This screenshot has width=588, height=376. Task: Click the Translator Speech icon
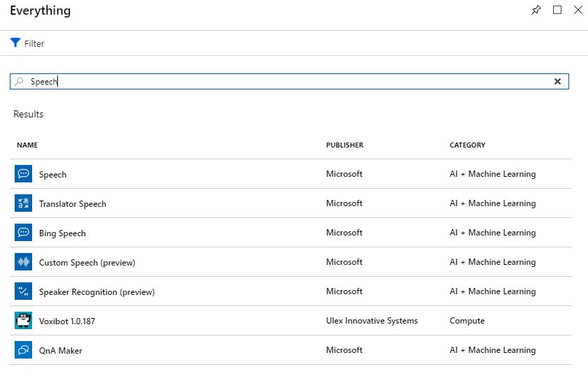coord(23,203)
